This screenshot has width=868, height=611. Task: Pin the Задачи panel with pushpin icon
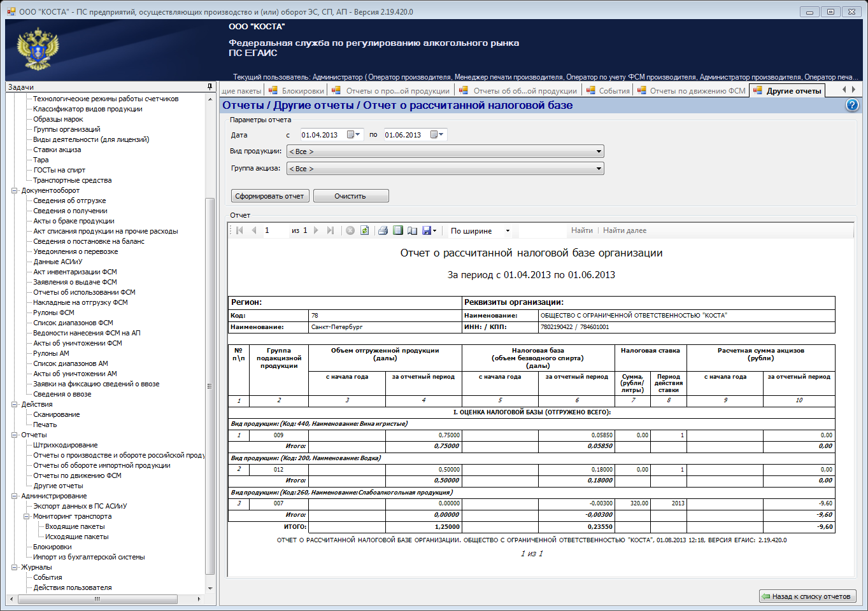pos(210,87)
